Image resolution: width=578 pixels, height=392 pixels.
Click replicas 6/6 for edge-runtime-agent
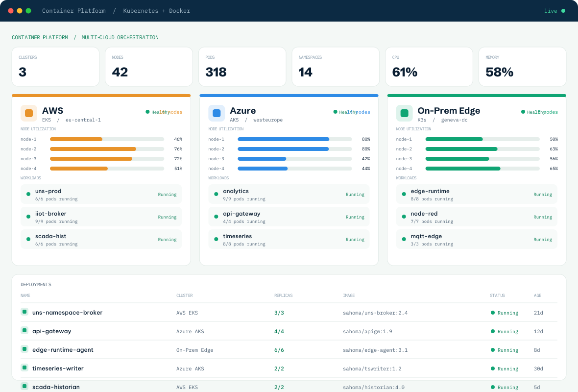coord(279,350)
